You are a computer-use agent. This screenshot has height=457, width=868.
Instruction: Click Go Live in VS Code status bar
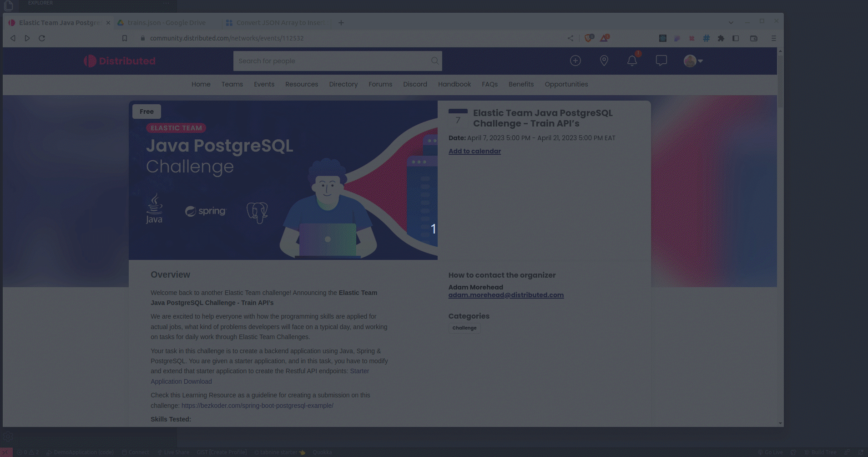click(770, 452)
